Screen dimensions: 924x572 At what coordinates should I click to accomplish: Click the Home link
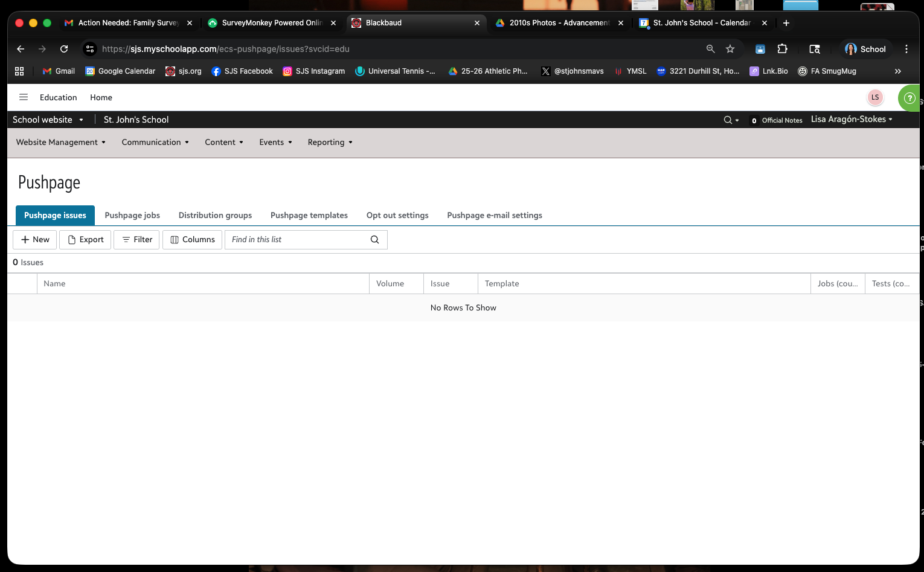tap(101, 97)
